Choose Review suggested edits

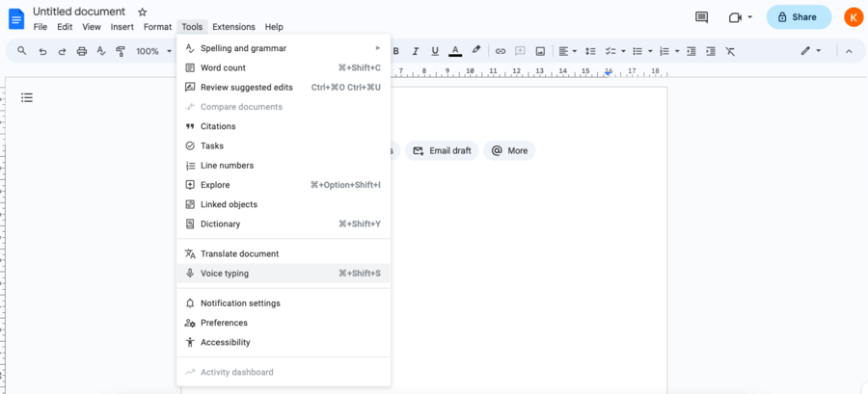(284, 88)
